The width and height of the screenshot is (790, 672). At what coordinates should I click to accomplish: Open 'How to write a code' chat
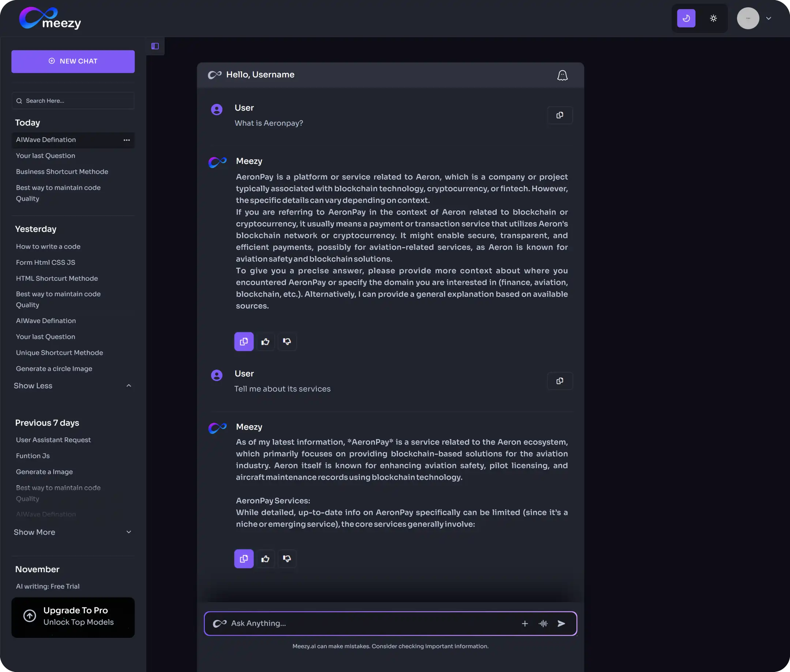[x=48, y=246]
